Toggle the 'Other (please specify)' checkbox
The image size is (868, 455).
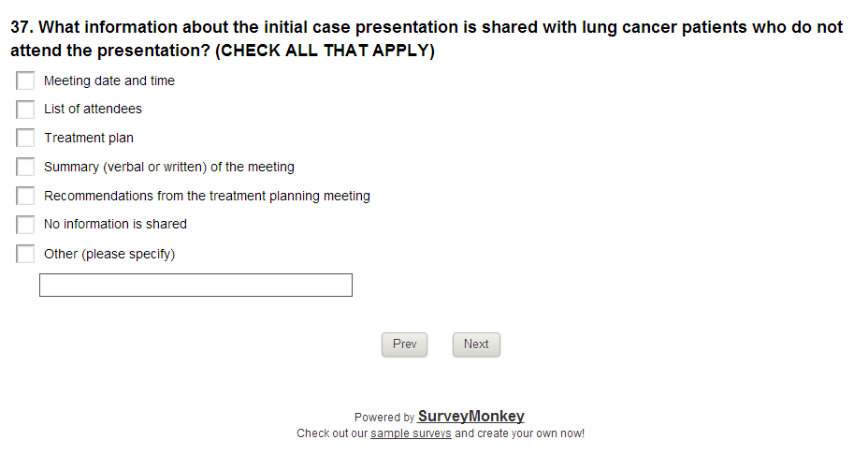[x=25, y=254]
